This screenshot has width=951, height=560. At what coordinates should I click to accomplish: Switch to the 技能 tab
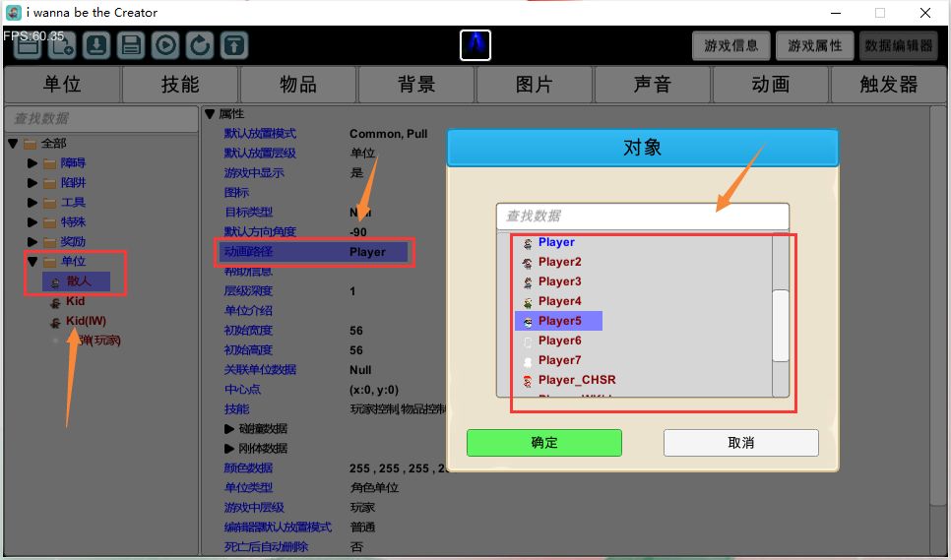click(x=180, y=85)
